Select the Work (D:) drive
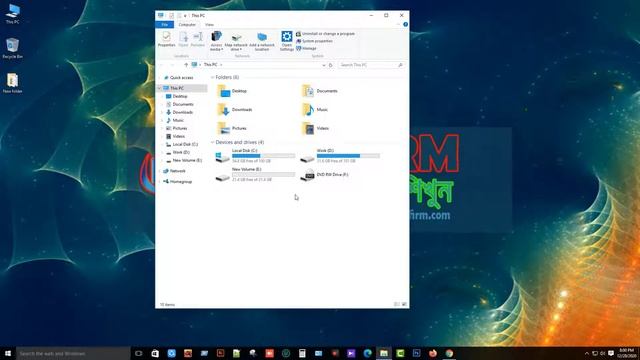The image size is (640, 360). (x=340, y=156)
